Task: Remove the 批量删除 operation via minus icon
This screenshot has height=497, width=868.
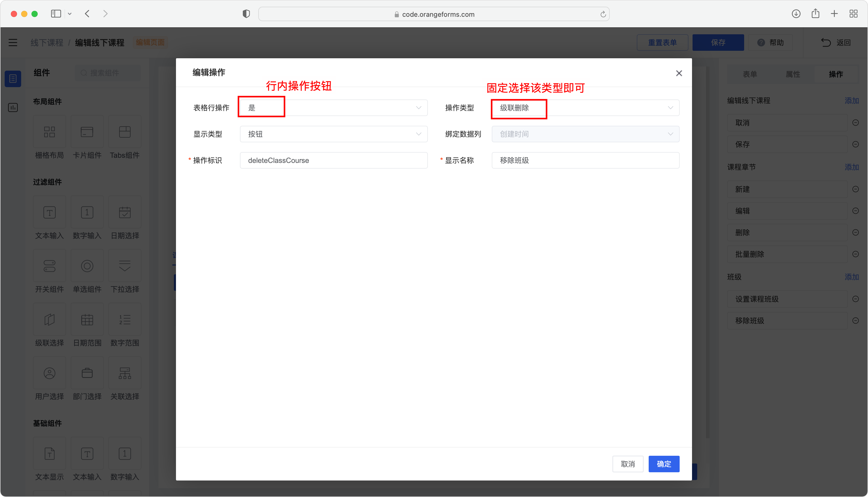Action: click(x=855, y=254)
